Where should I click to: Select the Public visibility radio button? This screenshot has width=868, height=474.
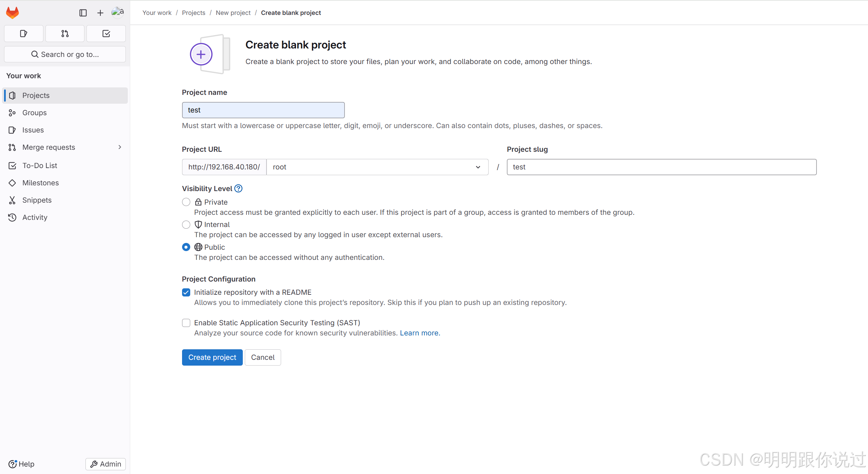pyautogui.click(x=186, y=247)
